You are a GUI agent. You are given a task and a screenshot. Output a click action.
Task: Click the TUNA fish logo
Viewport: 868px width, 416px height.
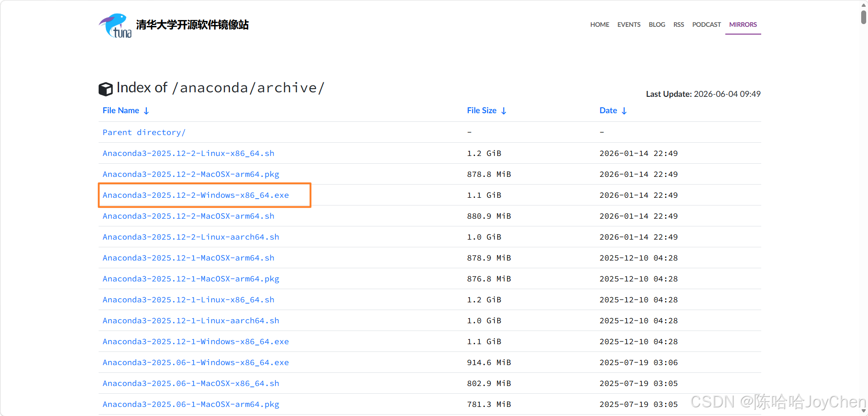coord(115,25)
